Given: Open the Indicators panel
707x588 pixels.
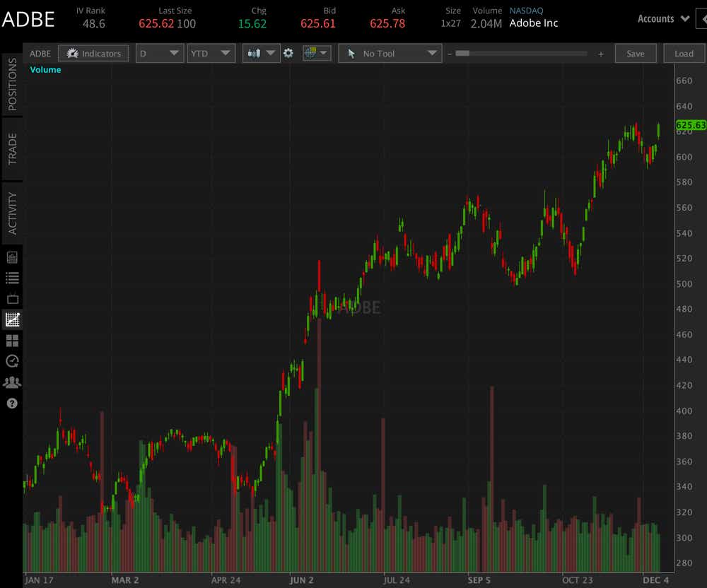Looking at the screenshot, I should (93, 53).
